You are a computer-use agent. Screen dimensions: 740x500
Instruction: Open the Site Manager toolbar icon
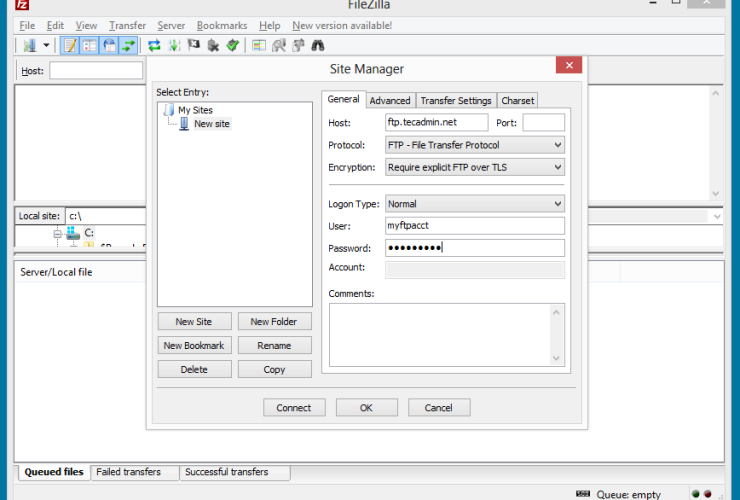(29, 45)
